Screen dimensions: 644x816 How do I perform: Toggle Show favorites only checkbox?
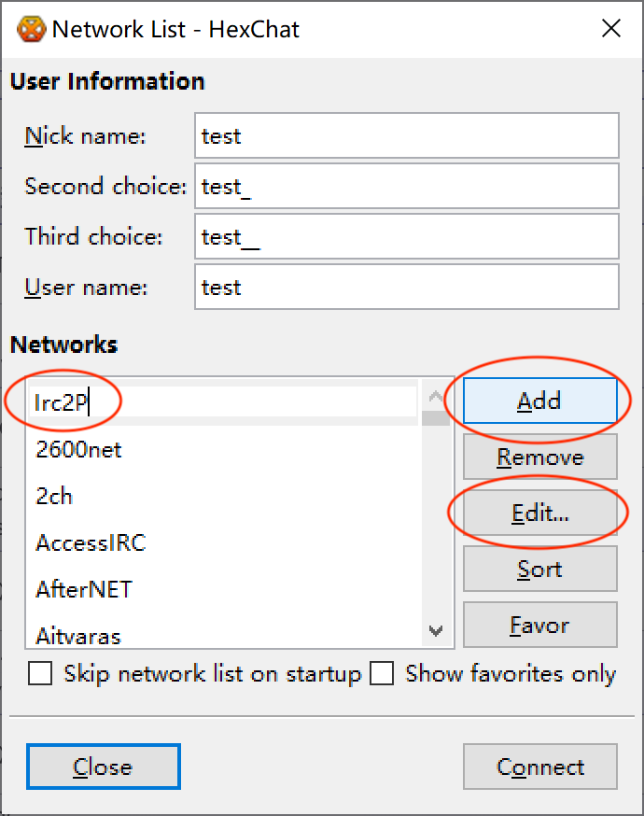[x=382, y=674]
